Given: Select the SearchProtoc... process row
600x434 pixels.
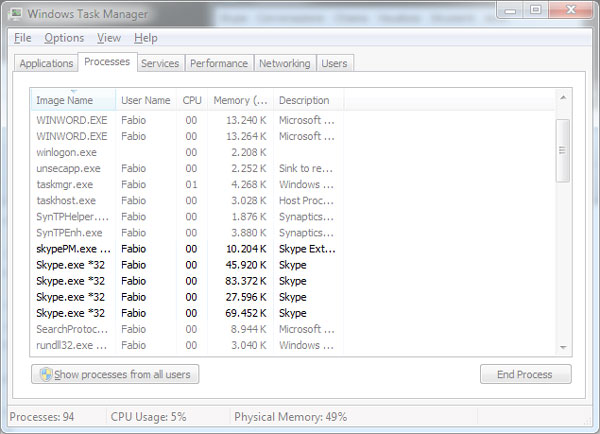Looking at the screenshot, I should click(187, 329).
